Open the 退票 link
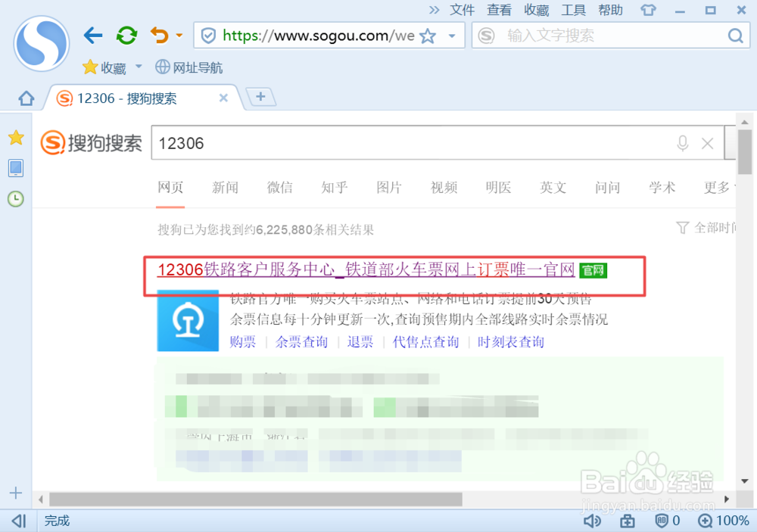 click(360, 342)
